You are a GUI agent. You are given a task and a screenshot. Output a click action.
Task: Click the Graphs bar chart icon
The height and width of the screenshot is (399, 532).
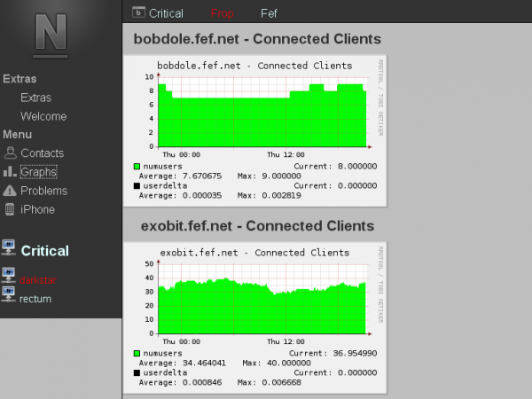coord(10,171)
